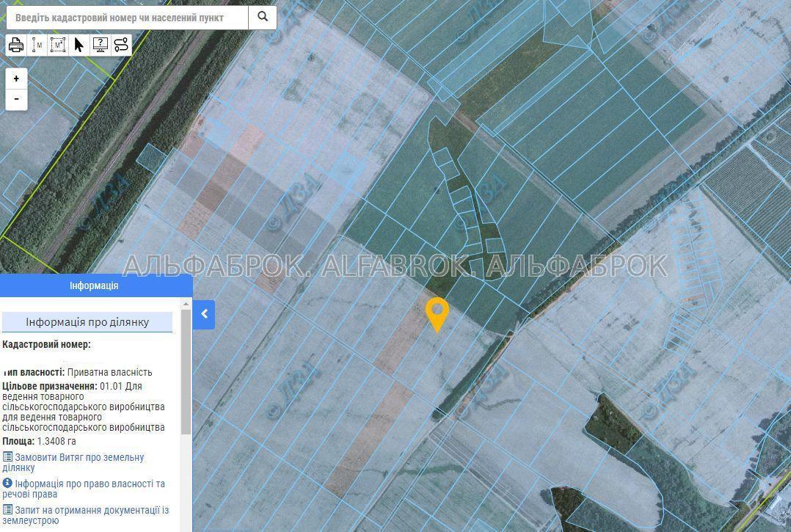This screenshot has width=791, height=532.
Task: Collapse the info panel with the chevron
Action: pos(204,314)
